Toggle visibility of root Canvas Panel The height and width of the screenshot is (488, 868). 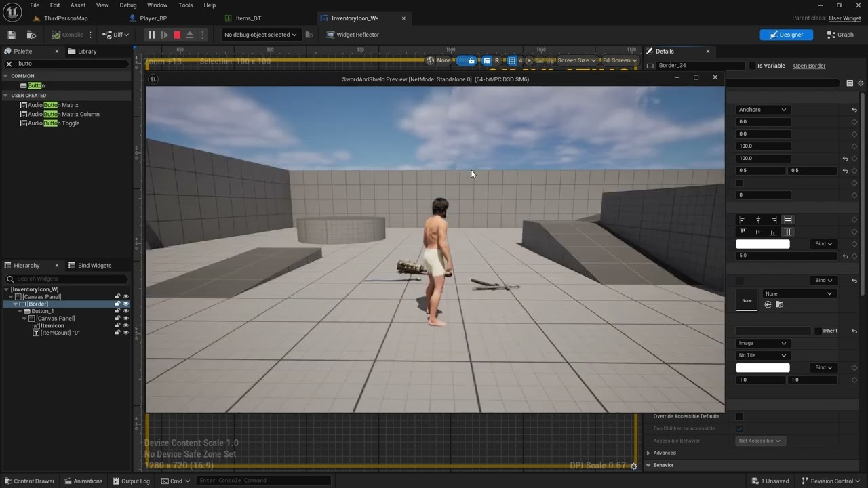click(x=125, y=296)
